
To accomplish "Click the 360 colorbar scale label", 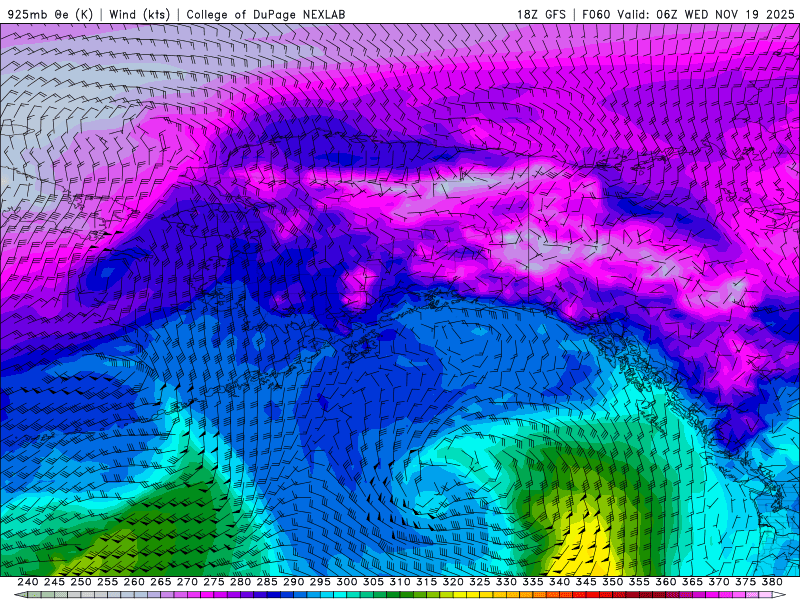I will (665, 582).
